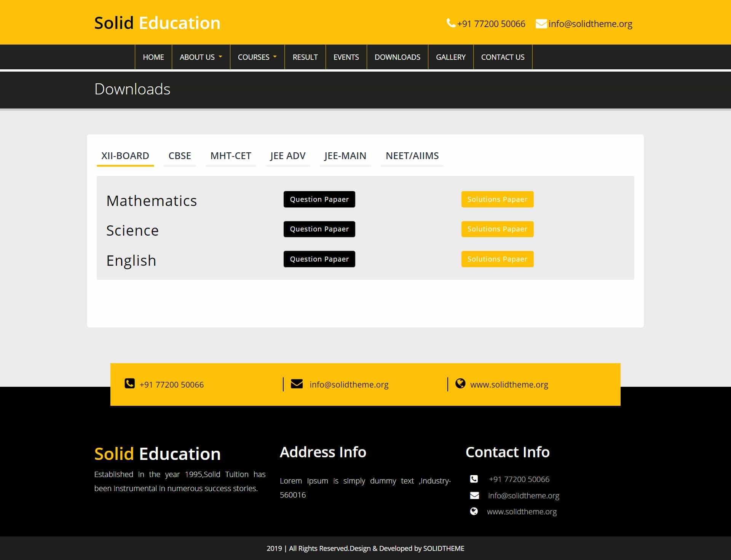Click the Solid Education logo in footer
The width and height of the screenshot is (731, 560).
[157, 454]
